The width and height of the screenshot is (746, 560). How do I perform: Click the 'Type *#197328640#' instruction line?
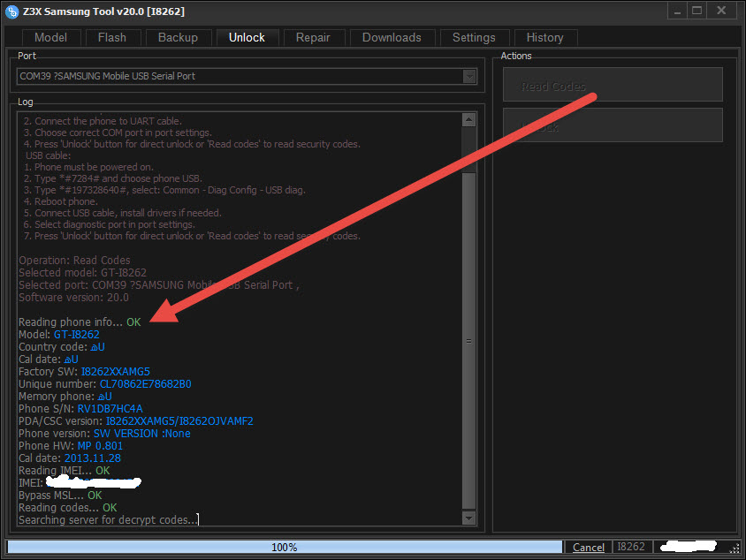tap(164, 190)
